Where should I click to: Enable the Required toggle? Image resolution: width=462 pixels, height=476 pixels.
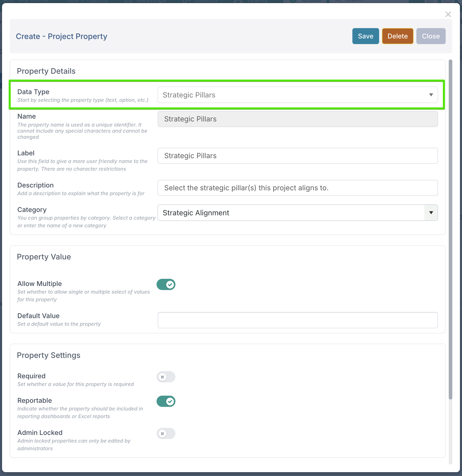tap(166, 377)
